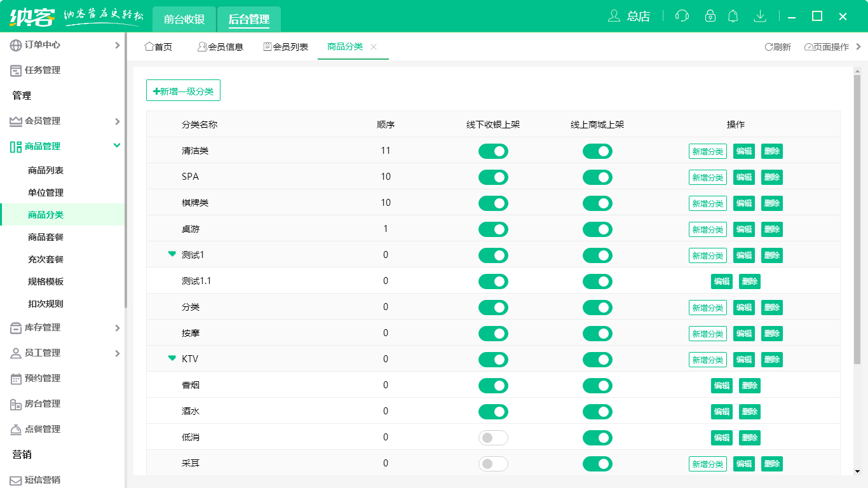Viewport: 868px width, 488px height.
Task: Close the 商品分类 tab
Action: click(x=374, y=46)
